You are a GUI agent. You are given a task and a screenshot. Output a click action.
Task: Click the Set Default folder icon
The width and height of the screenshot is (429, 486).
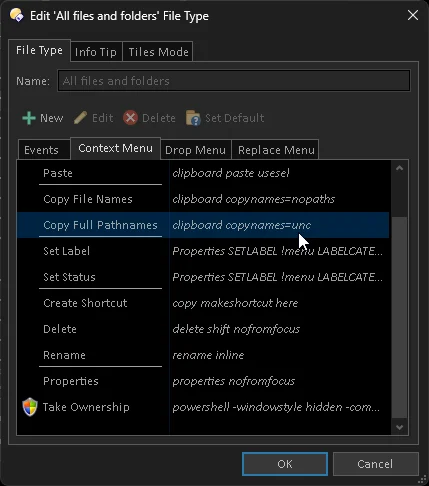point(193,118)
